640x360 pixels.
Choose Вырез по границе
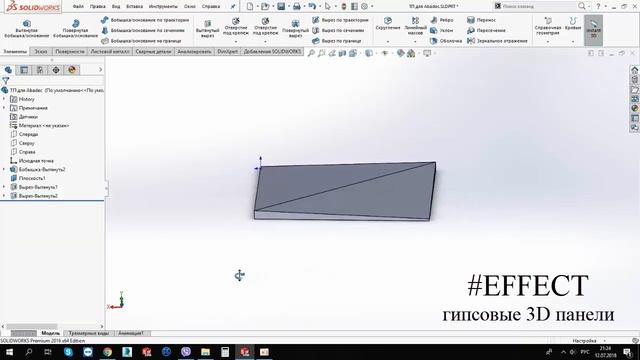pyautogui.click(x=337, y=41)
